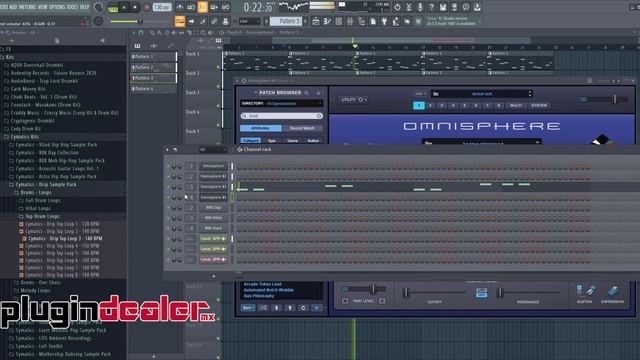Screen dimensions: 640x360
Task: Expand the Cymatics Kits folder
Action: coord(24,137)
